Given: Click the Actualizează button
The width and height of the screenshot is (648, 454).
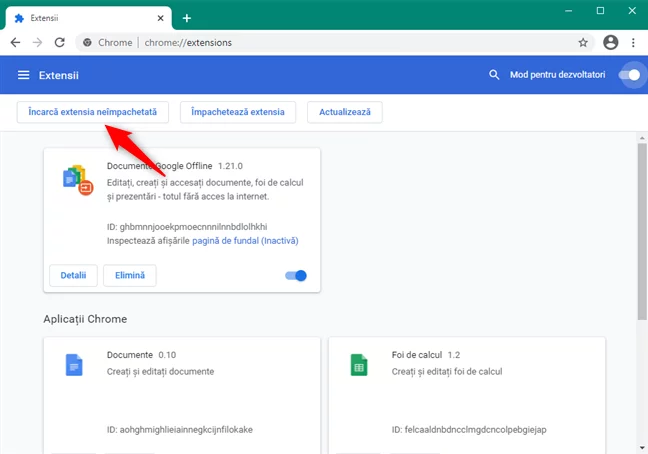Looking at the screenshot, I should 345,112.
